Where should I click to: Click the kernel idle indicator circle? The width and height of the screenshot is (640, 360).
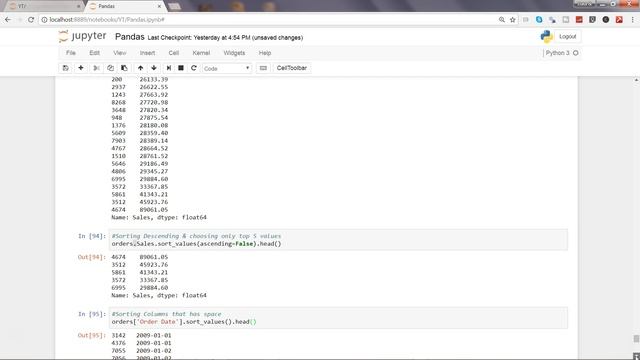[576, 53]
